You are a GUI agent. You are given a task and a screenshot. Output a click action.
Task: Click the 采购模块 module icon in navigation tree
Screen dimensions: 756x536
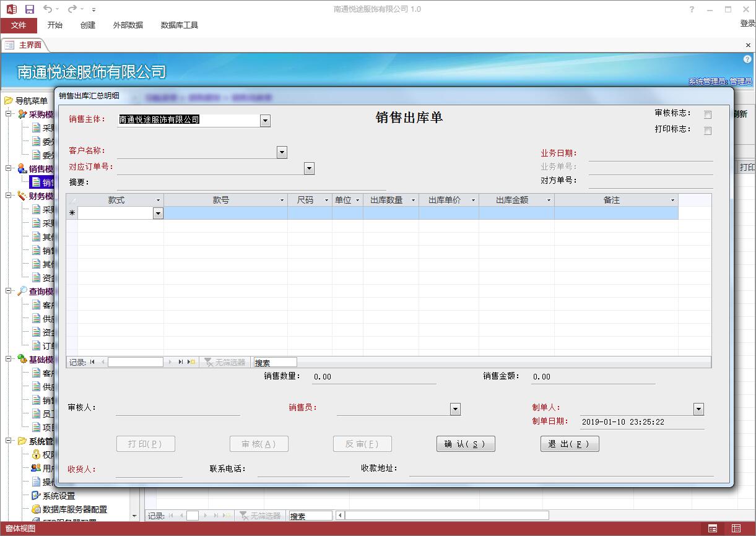pyautogui.click(x=22, y=115)
